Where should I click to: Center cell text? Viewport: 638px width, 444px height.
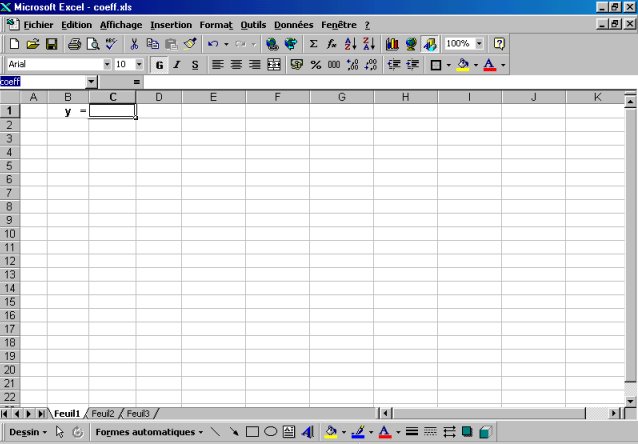coord(236,65)
